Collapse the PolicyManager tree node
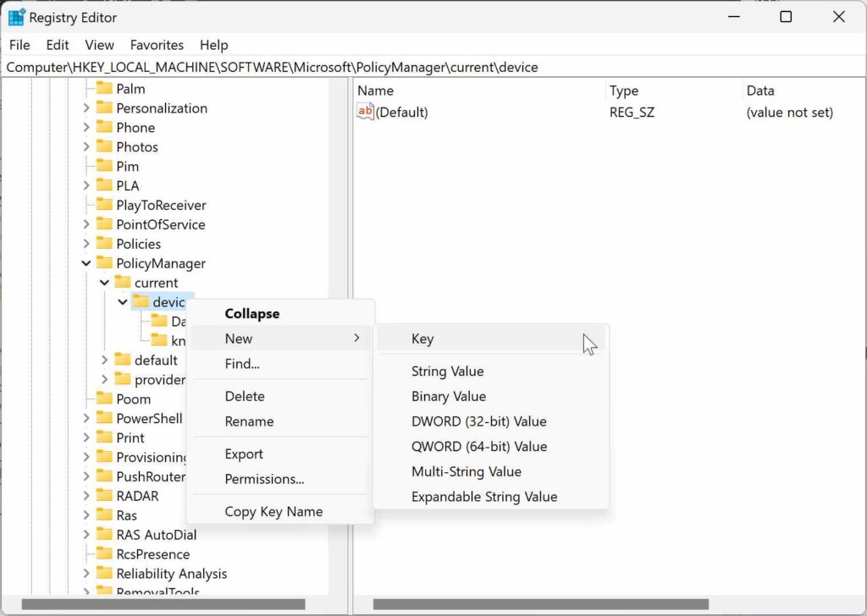This screenshot has width=867, height=616. coord(86,263)
